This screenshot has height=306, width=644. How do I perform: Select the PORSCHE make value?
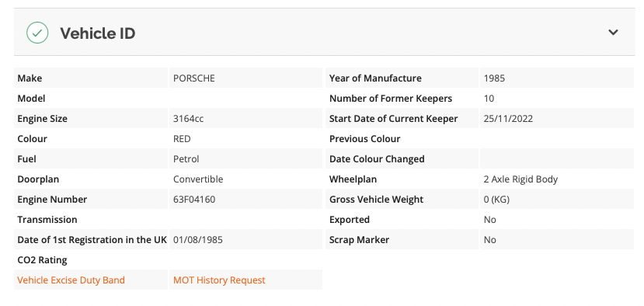click(194, 78)
